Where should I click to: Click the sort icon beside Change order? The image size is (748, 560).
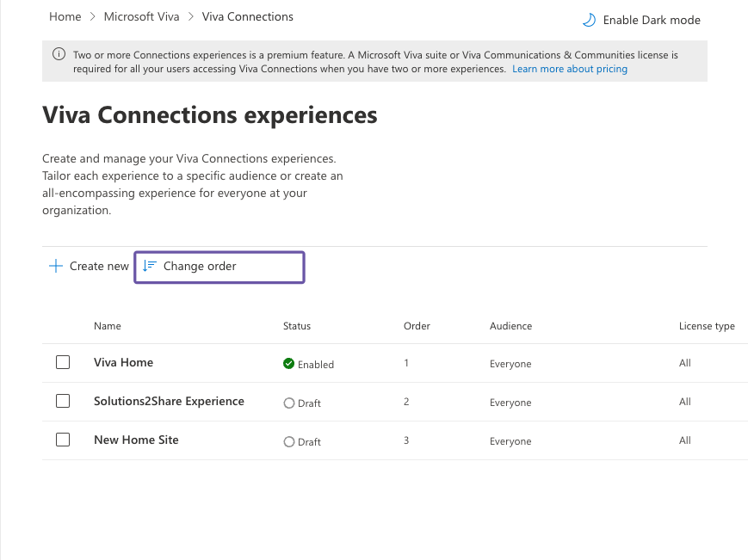(x=150, y=266)
